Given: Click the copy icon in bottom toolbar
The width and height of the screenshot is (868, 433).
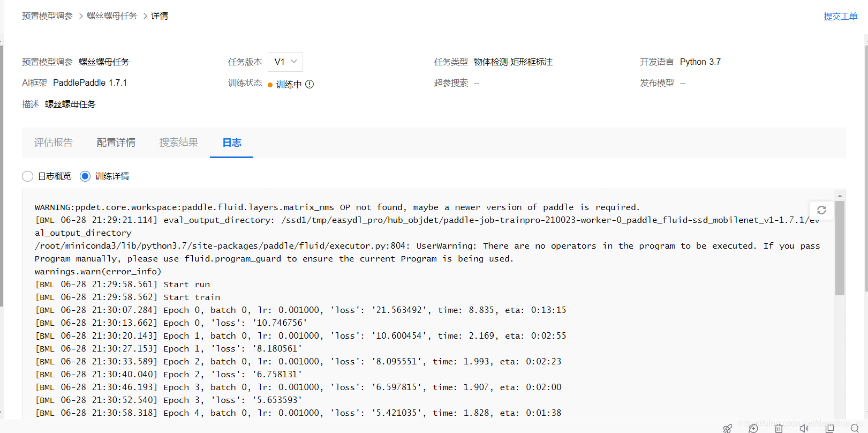Looking at the screenshot, I should point(829,428).
